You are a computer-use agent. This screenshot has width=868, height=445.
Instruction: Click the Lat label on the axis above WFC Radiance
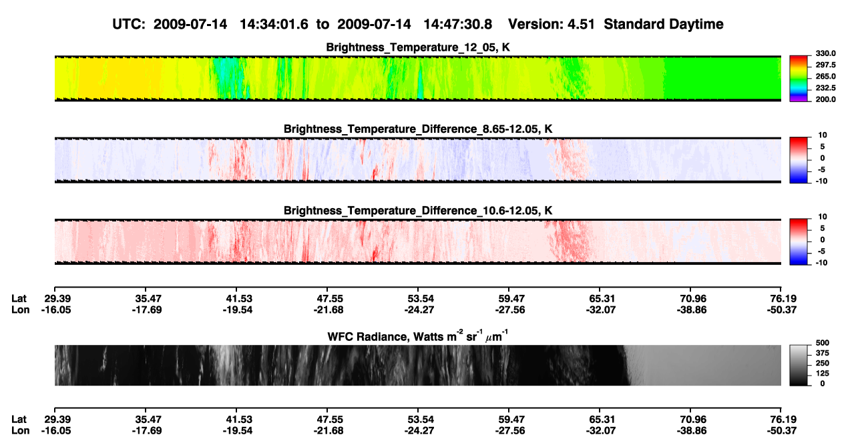(x=19, y=298)
